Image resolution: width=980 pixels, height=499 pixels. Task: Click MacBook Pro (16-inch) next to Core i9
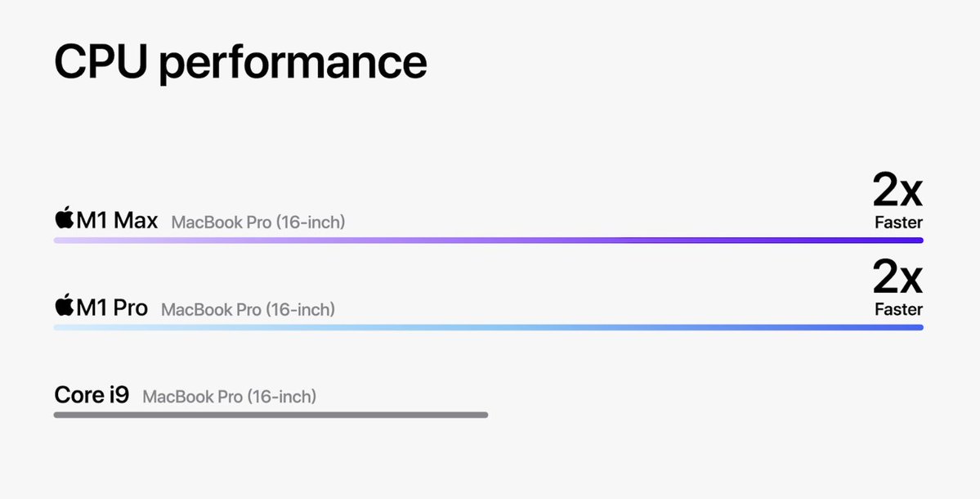[x=230, y=397]
